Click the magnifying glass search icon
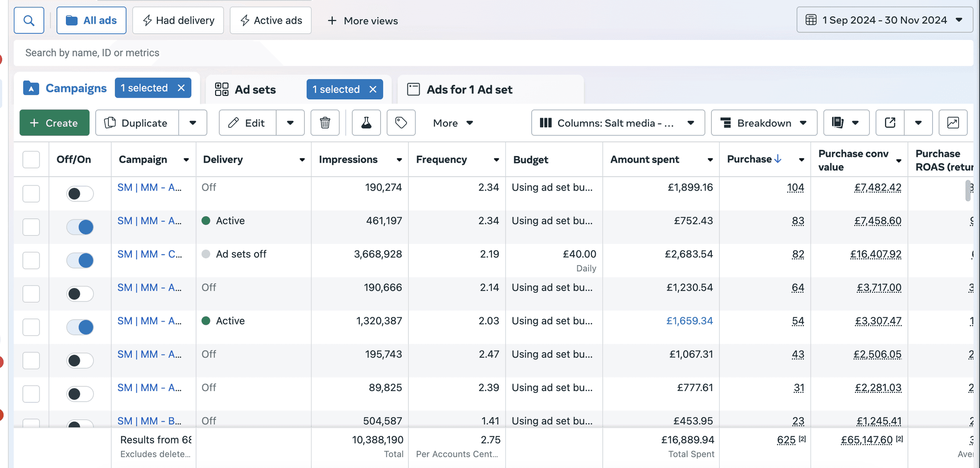The width and height of the screenshot is (980, 468). [29, 20]
